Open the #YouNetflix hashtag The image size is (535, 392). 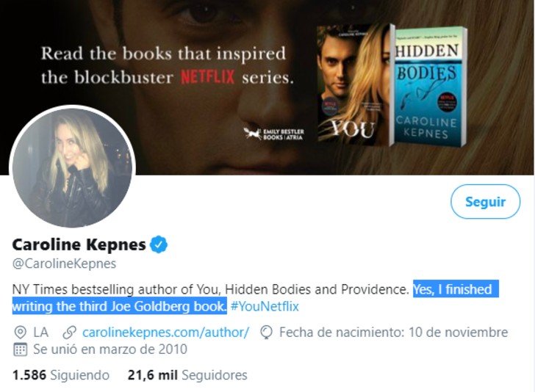(x=265, y=306)
